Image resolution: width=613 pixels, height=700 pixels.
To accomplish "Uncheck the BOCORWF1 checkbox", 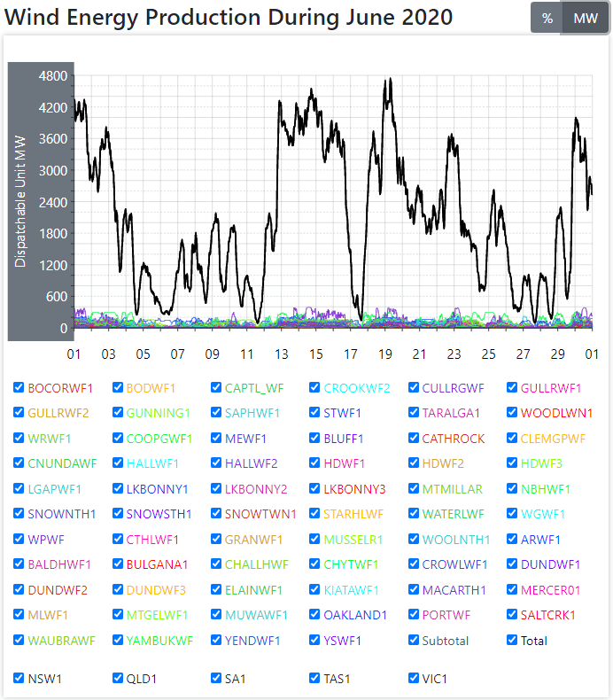I will [19, 387].
